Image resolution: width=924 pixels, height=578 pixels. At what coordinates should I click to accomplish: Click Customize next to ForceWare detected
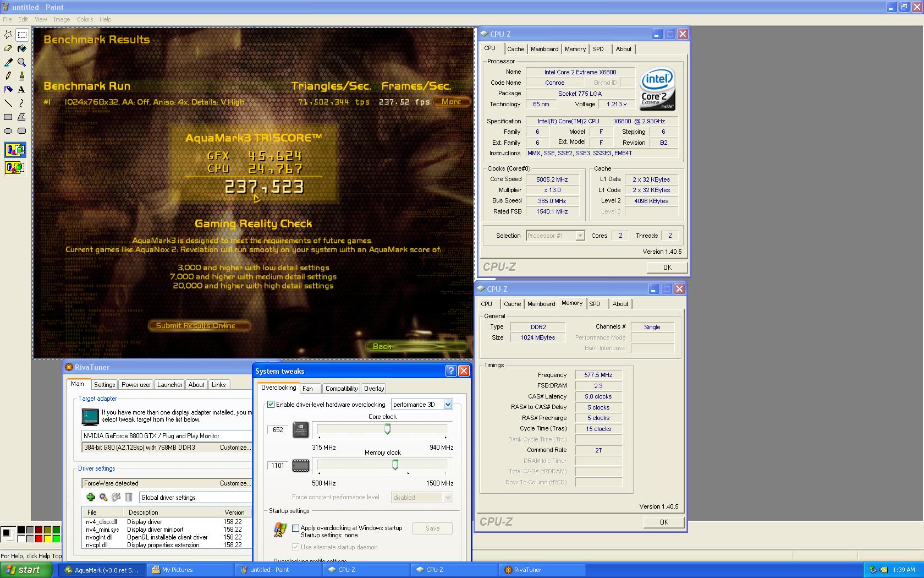235,483
